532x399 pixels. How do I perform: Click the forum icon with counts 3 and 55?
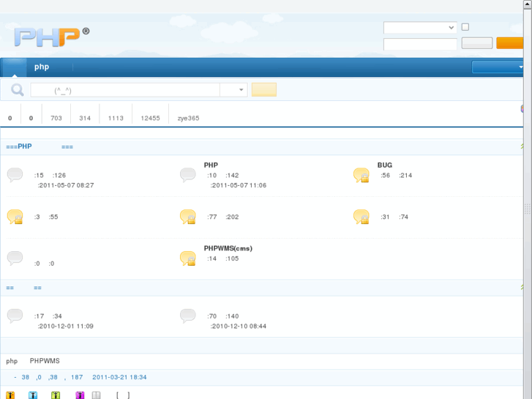tap(15, 217)
